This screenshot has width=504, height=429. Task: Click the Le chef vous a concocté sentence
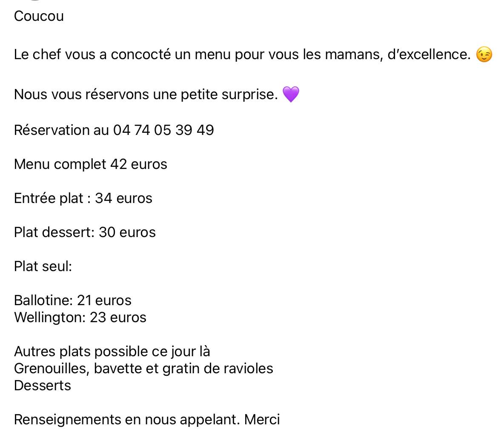pos(242,54)
